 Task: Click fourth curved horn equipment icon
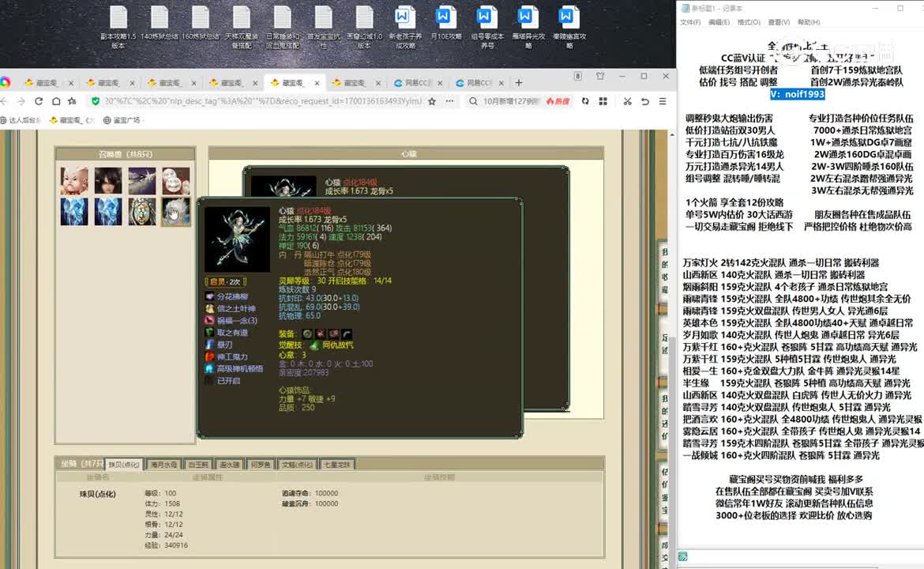point(347,333)
